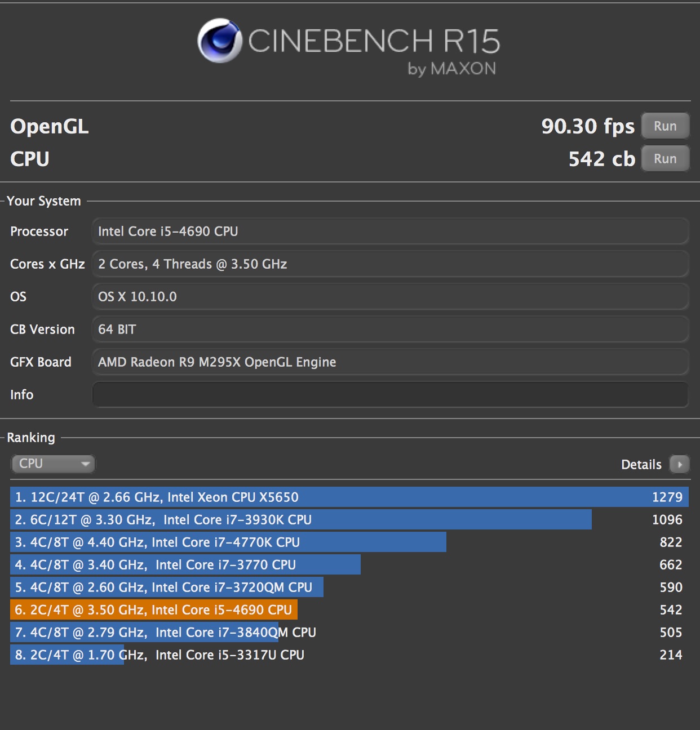Screen dimensions: 700x730
Task: Click the 542 cb CPU result
Action: (x=602, y=159)
